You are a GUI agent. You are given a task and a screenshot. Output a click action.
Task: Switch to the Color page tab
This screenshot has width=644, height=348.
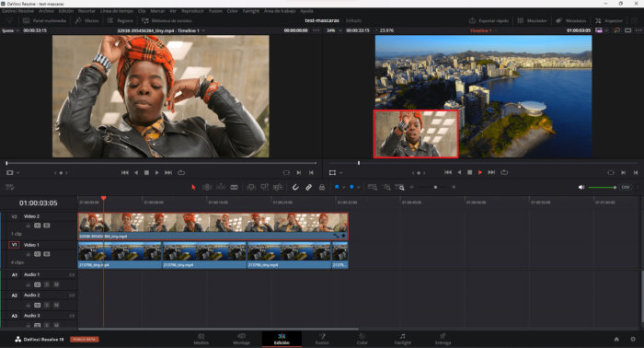tap(362, 339)
